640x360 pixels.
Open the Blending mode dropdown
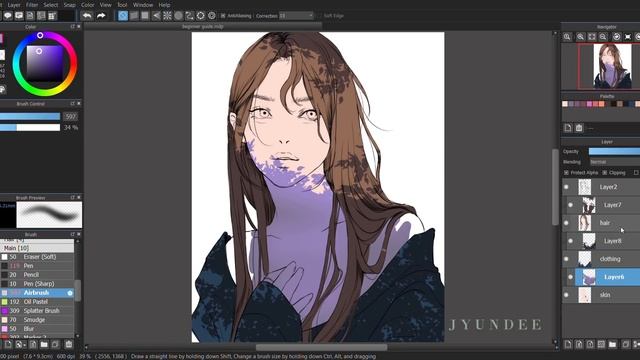coord(614,162)
